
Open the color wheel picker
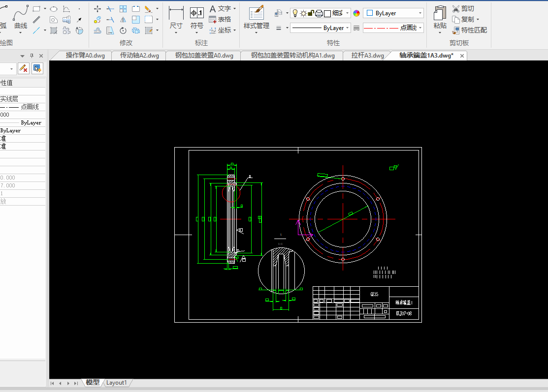click(x=356, y=13)
